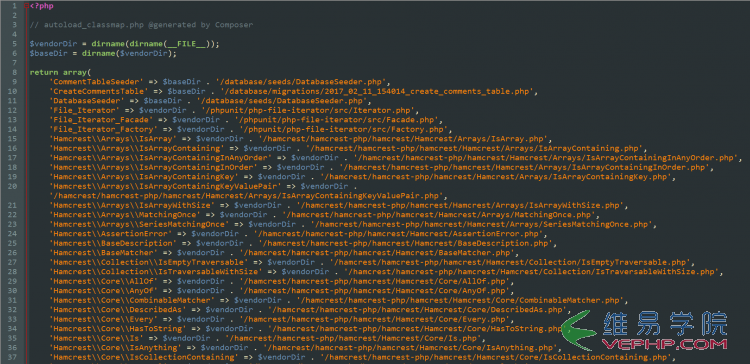Click $baseDir variable being assigned on line 6
Viewport: 750px width, 364px height.
pyautogui.click(x=48, y=53)
